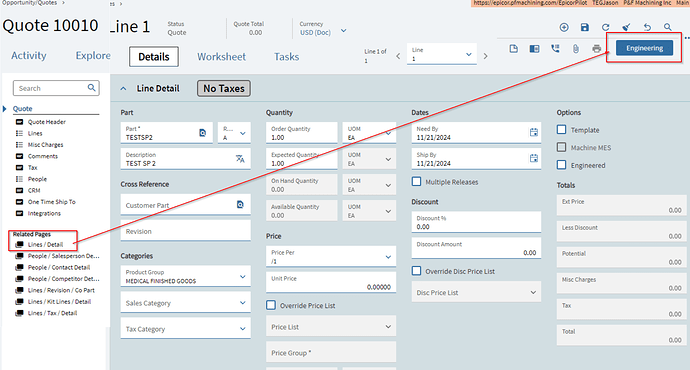The height and width of the screenshot is (370, 690).
Task: Open the call log phone icon
Action: 555,48
